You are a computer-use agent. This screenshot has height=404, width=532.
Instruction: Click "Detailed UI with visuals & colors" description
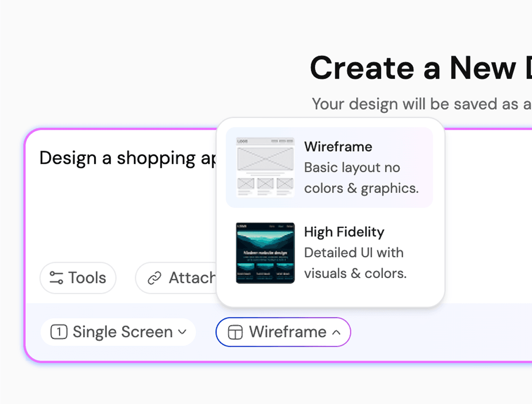pyautogui.click(x=355, y=263)
